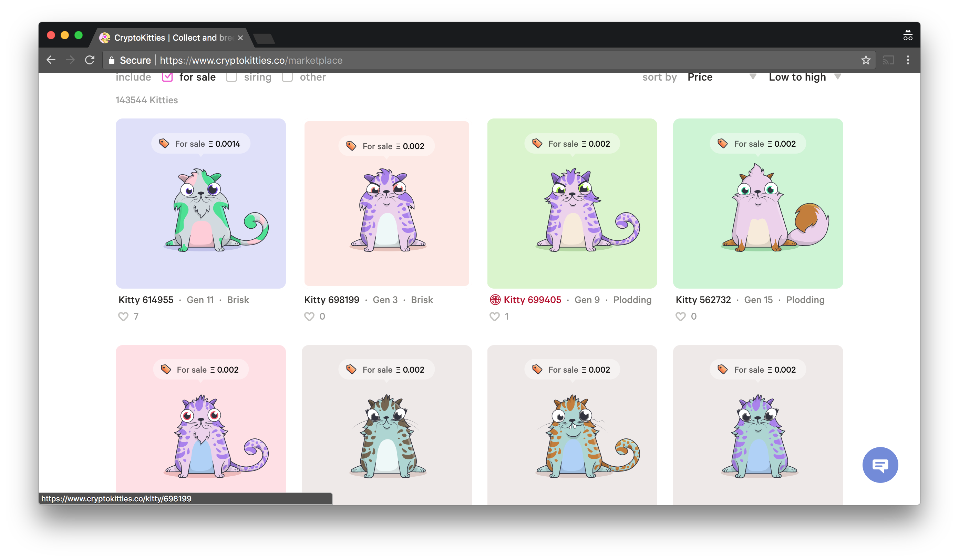Like Kitty 699405 with heart icon
The image size is (959, 560).
[x=495, y=317]
